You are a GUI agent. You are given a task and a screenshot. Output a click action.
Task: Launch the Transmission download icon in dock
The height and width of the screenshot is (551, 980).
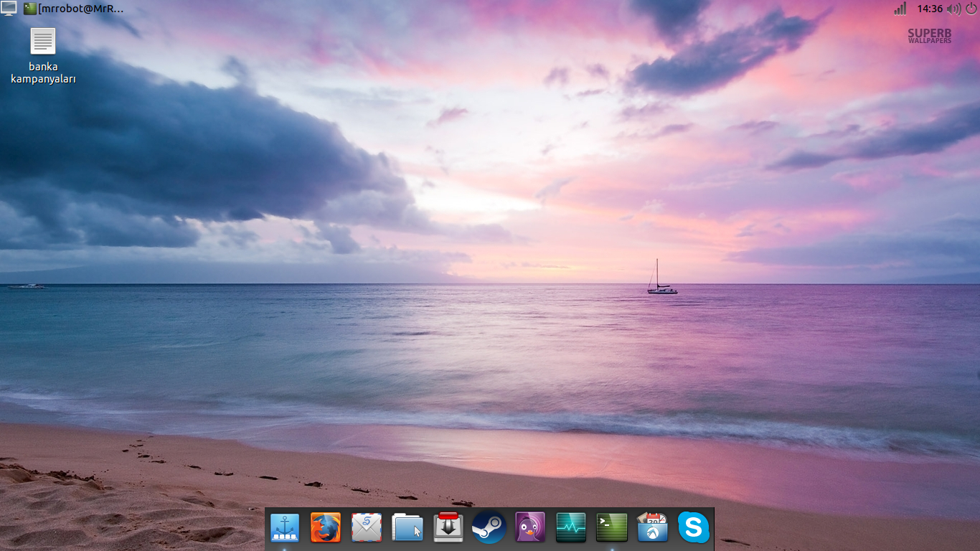coord(448,528)
